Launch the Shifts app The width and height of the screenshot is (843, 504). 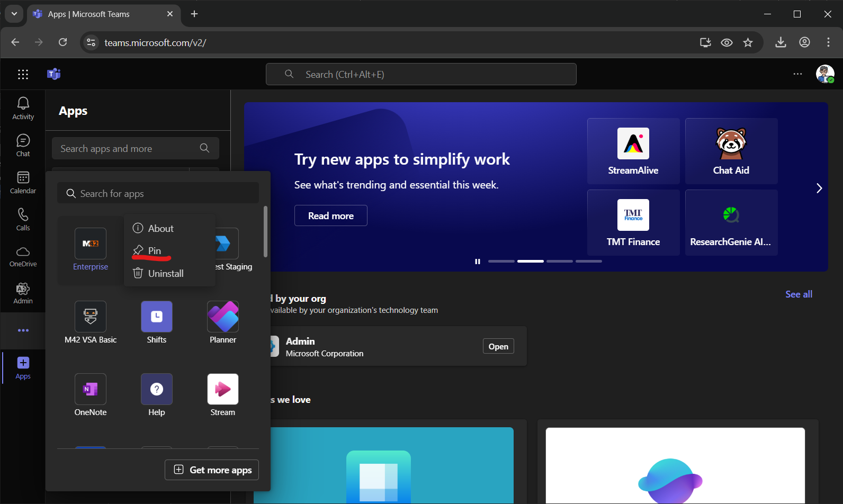pos(157,322)
